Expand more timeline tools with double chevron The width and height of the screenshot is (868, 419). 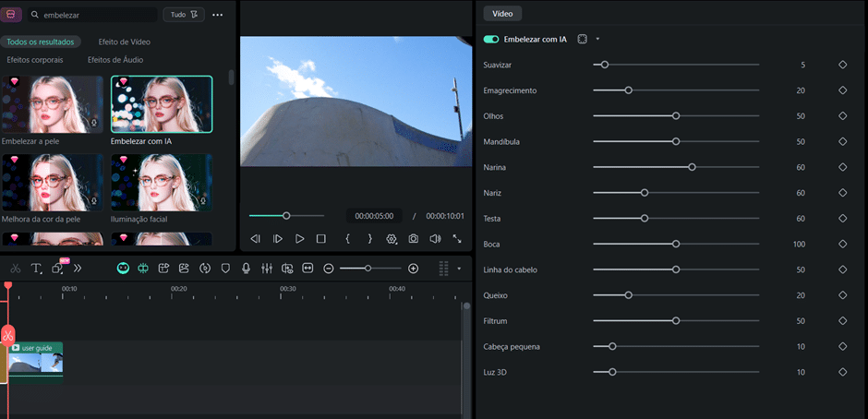pyautogui.click(x=78, y=269)
